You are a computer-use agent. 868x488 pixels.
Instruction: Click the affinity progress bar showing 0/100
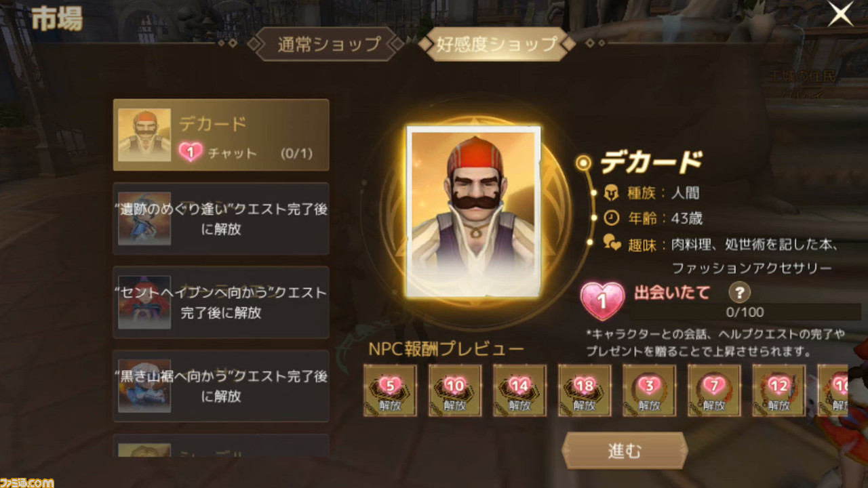[x=745, y=312]
